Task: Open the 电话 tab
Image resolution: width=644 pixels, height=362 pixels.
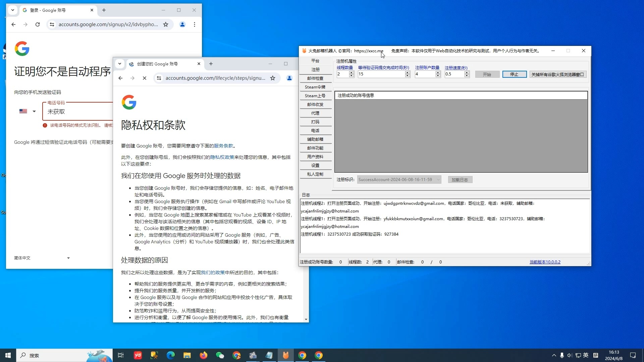Action: point(315,131)
